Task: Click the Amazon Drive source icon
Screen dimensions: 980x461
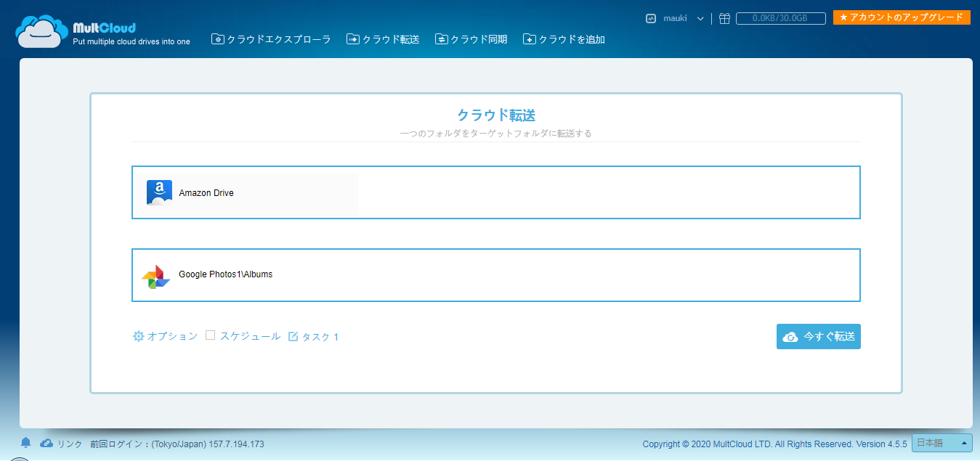Action: point(159,193)
